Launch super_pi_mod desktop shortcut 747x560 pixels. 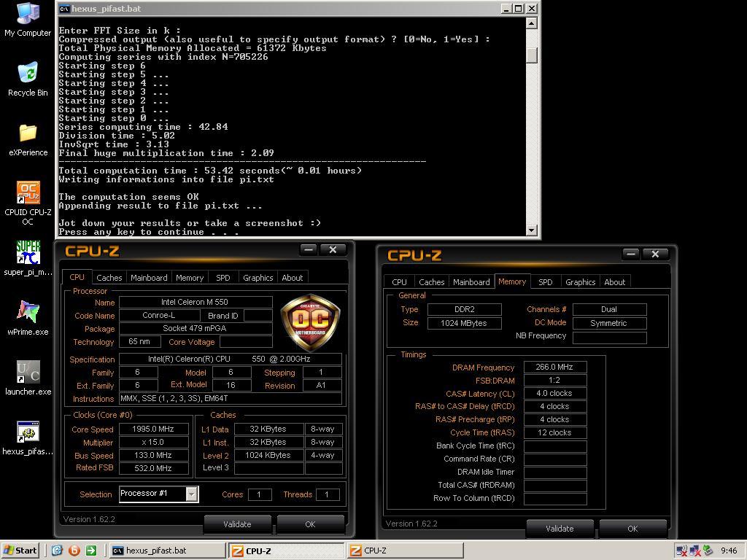(28, 259)
